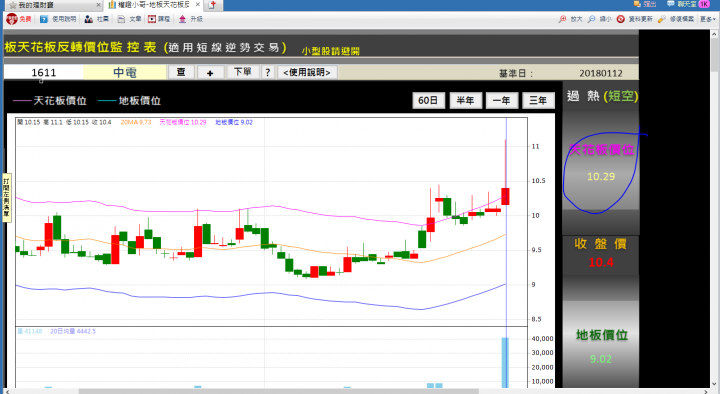Click the horizontal scrollbar thumb

coord(279,391)
